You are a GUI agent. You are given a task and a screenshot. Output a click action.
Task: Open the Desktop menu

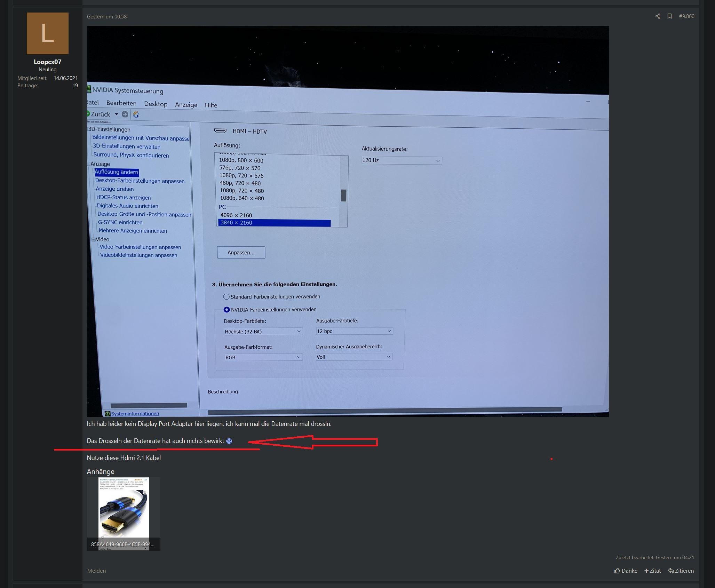coord(156,104)
